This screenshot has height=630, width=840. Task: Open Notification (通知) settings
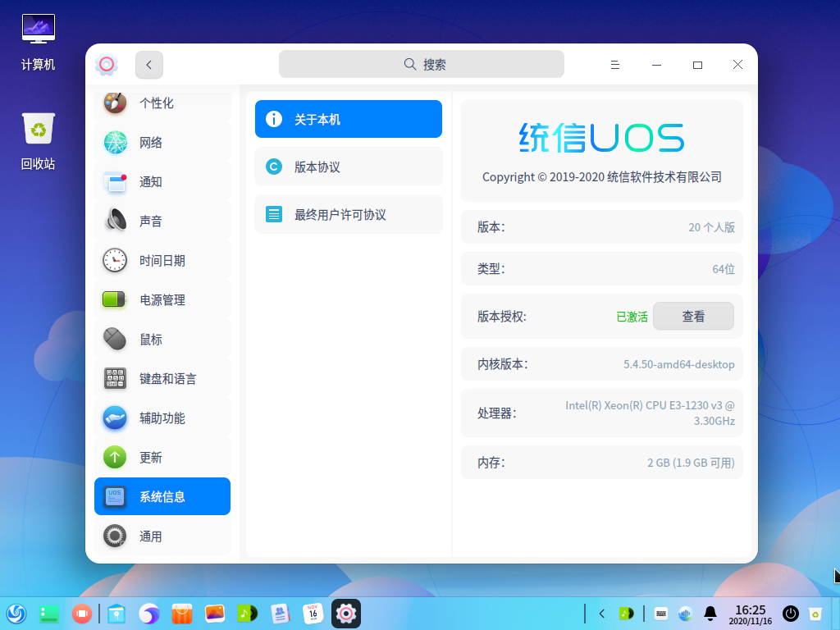pyautogui.click(x=162, y=181)
